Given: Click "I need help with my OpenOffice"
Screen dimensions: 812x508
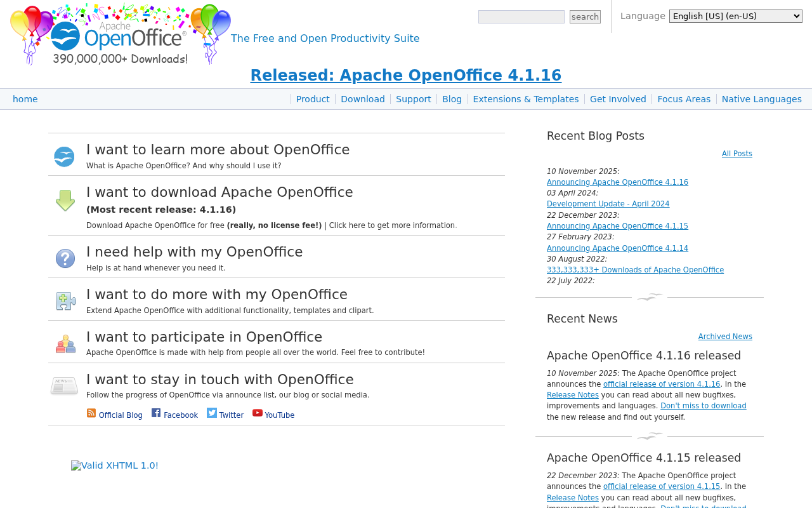Looking at the screenshot, I should tap(195, 252).
